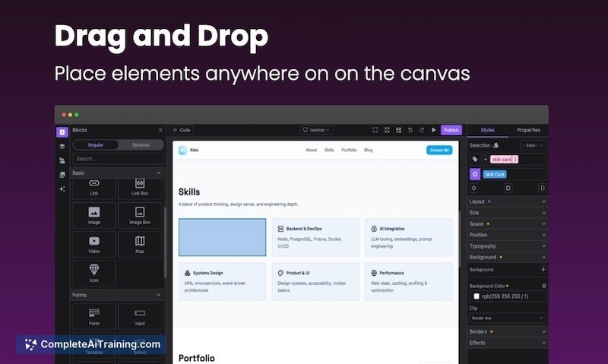This screenshot has width=608, height=364.
Task: Open the Clip Border box dropdown
Action: coord(508,318)
